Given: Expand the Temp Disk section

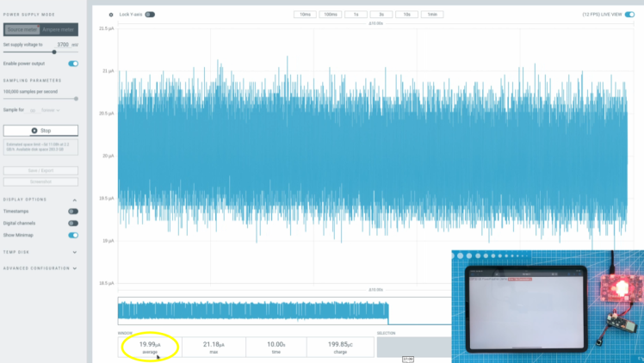Looking at the screenshot, I should pos(75,252).
